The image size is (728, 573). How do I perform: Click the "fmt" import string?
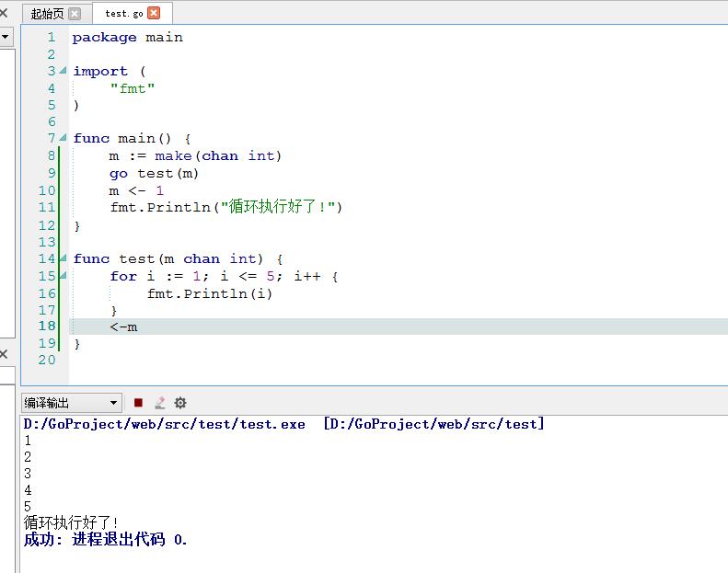[133, 88]
